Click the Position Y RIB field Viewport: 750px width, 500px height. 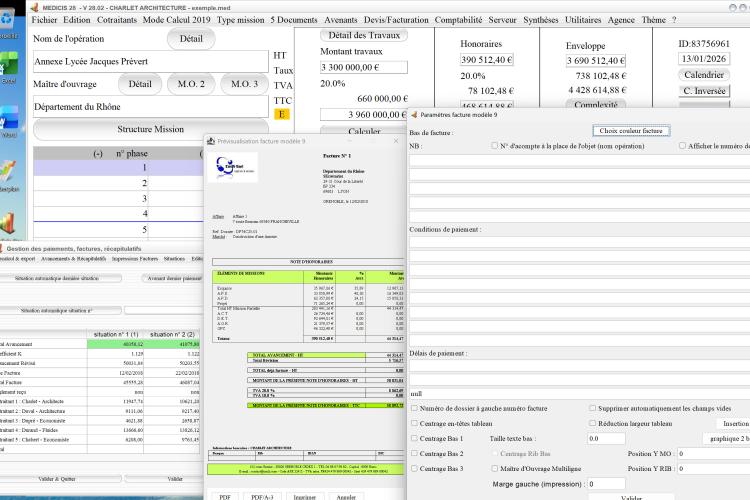point(714,468)
